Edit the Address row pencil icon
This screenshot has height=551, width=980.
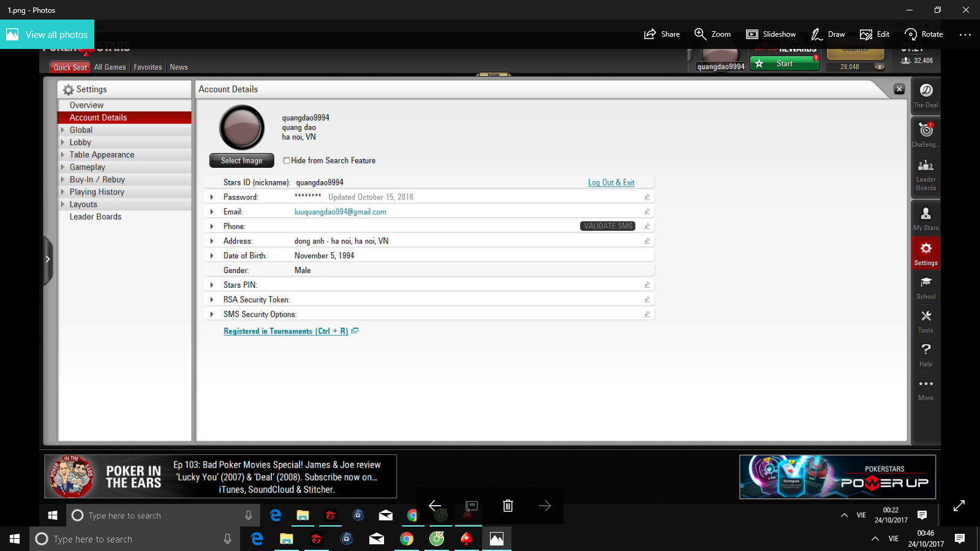point(647,241)
